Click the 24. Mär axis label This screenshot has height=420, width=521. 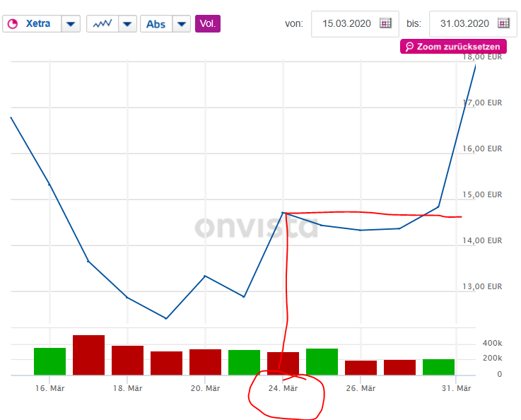[283, 388]
